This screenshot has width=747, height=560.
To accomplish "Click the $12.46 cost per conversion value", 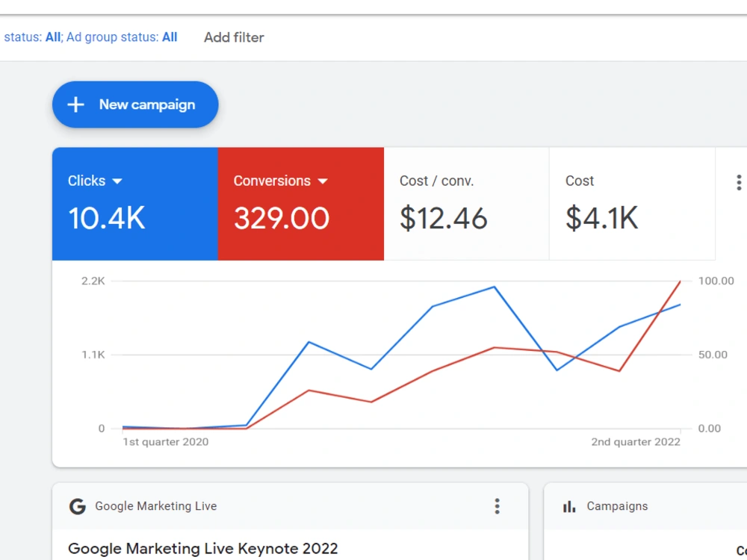I will 444,219.
